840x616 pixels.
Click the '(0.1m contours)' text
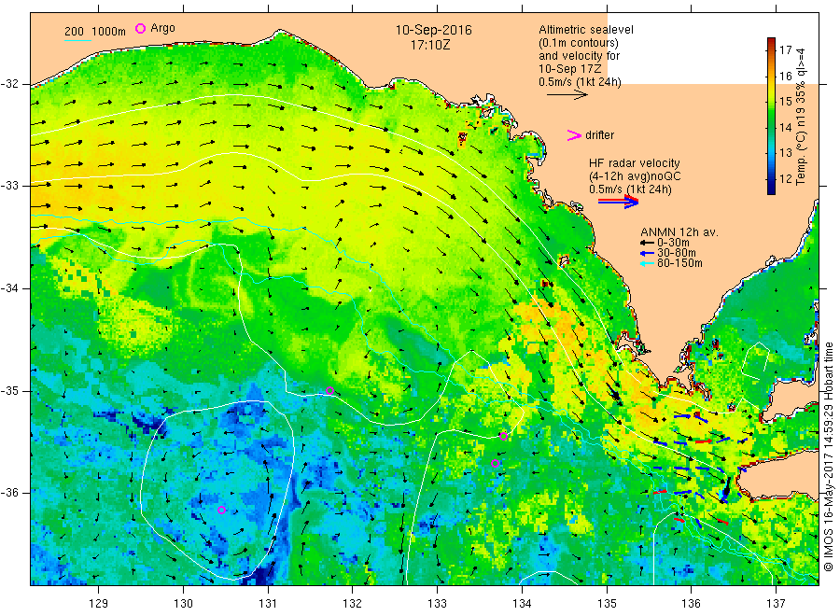point(579,43)
